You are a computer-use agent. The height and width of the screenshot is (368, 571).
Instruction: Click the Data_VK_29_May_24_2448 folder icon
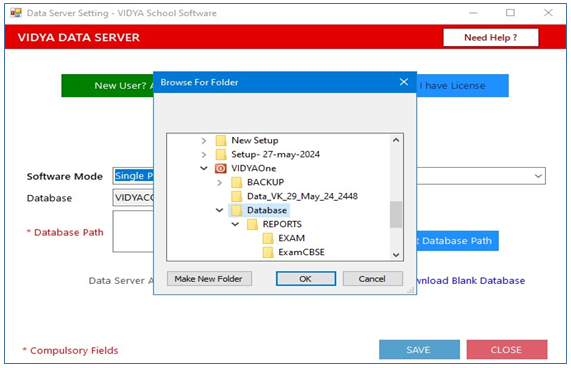[x=236, y=196]
